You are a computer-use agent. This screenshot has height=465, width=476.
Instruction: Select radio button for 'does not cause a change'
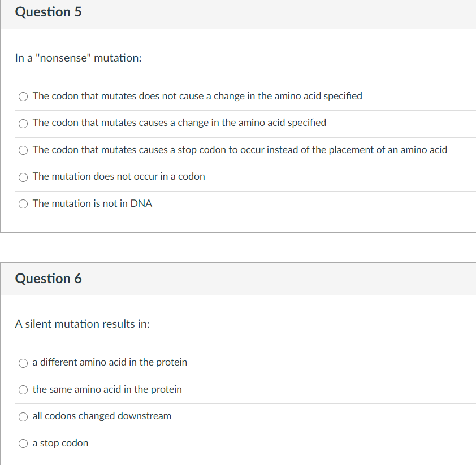click(23, 97)
